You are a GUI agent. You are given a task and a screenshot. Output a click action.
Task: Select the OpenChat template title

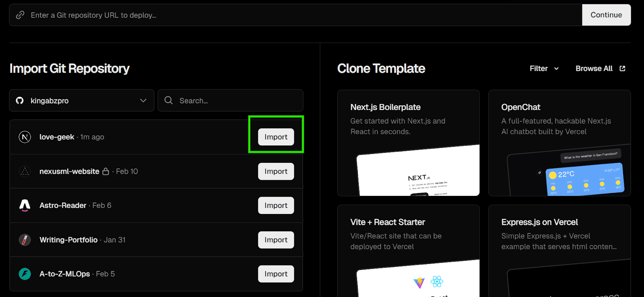(521, 107)
